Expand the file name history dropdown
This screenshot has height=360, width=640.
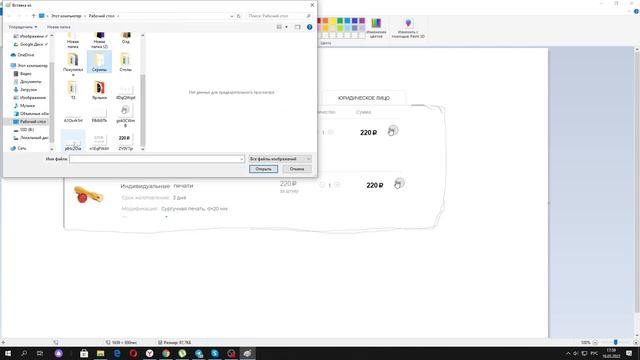click(x=242, y=159)
